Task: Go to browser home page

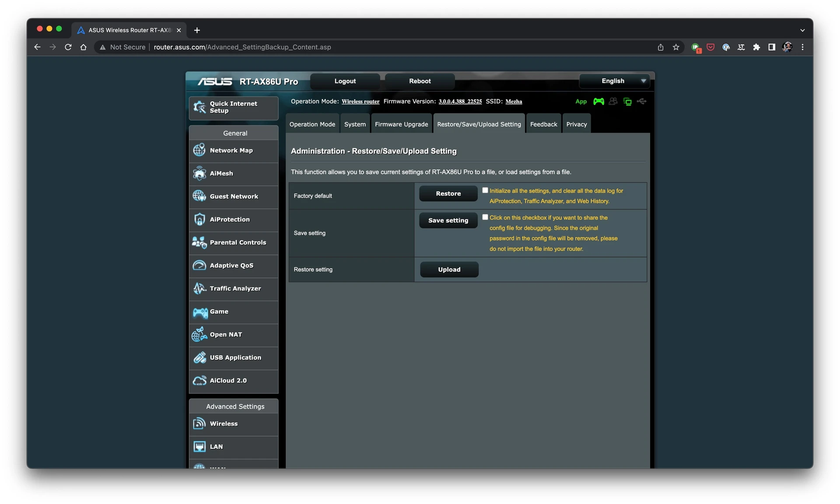Action: pos(84,47)
